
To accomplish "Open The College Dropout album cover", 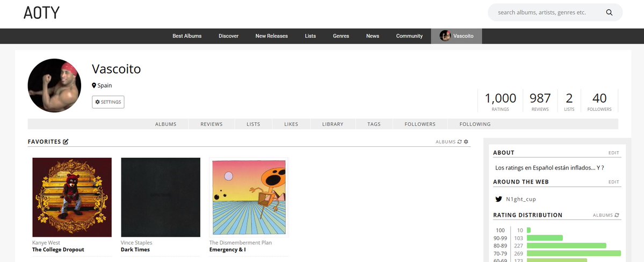I will [72, 197].
